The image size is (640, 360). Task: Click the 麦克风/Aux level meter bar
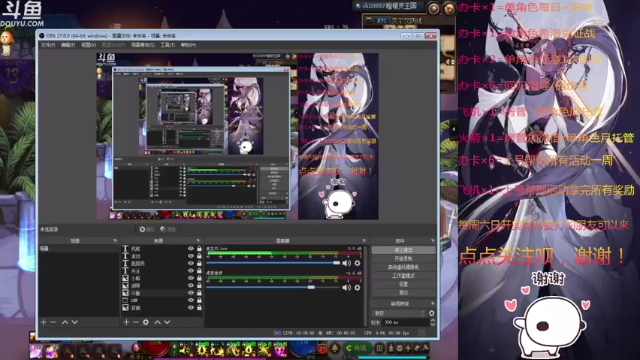(284, 253)
